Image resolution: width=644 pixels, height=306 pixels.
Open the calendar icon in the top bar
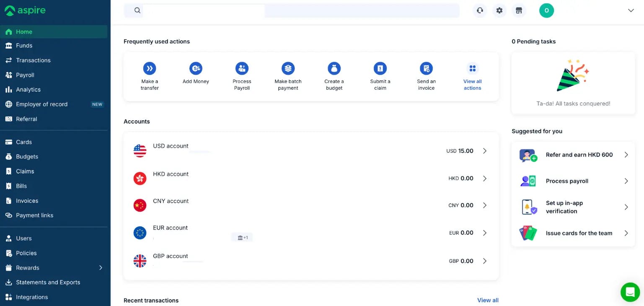[x=519, y=10]
